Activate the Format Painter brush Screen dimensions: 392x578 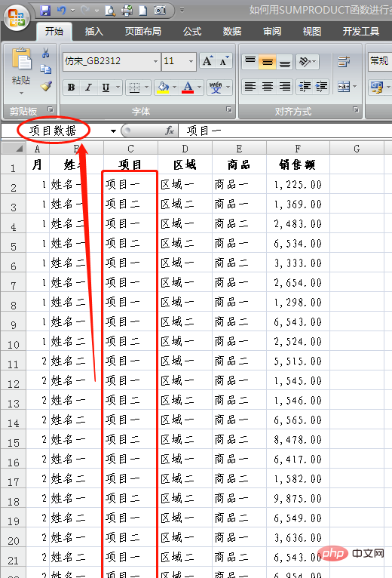(46, 85)
